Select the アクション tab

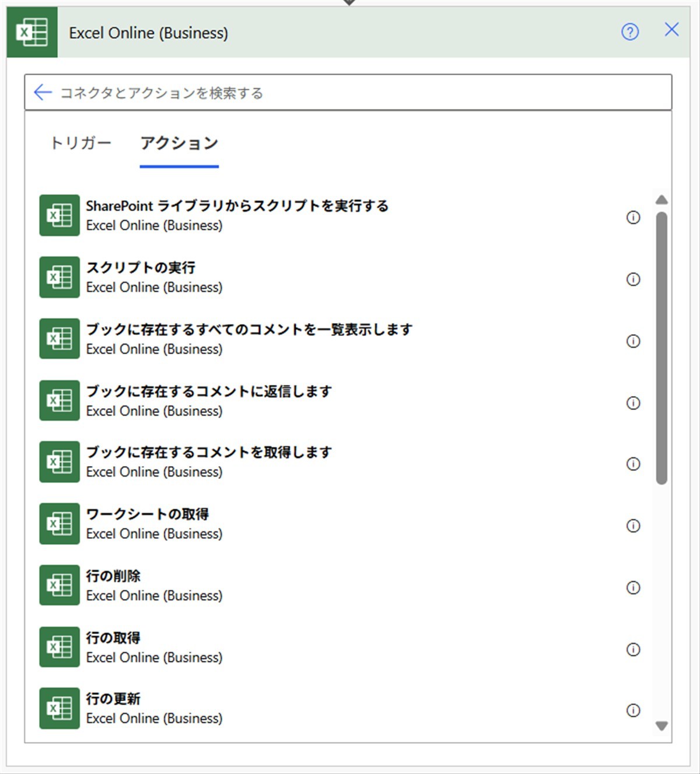(179, 143)
